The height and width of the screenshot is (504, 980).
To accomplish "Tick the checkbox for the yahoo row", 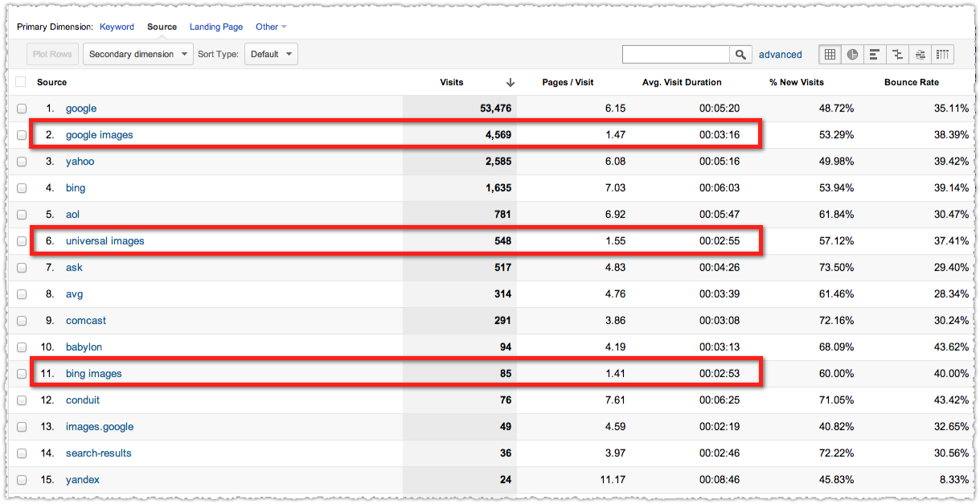I will click(x=22, y=162).
